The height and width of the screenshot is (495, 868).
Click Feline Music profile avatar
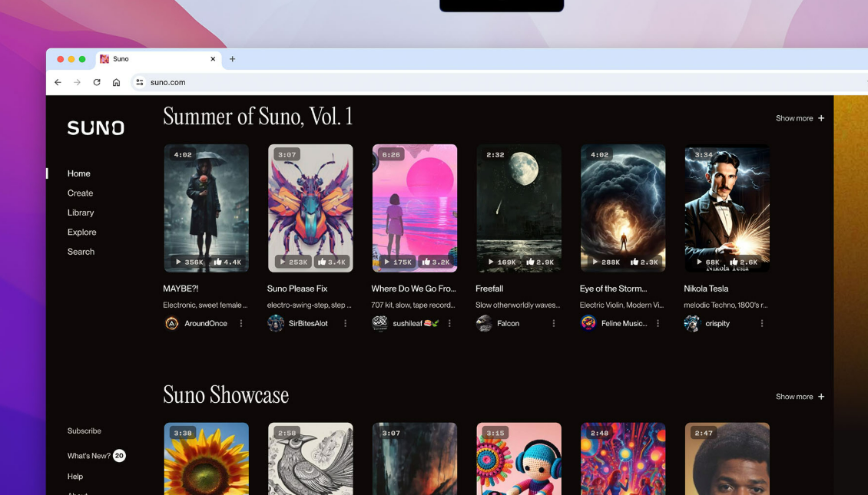click(x=588, y=324)
